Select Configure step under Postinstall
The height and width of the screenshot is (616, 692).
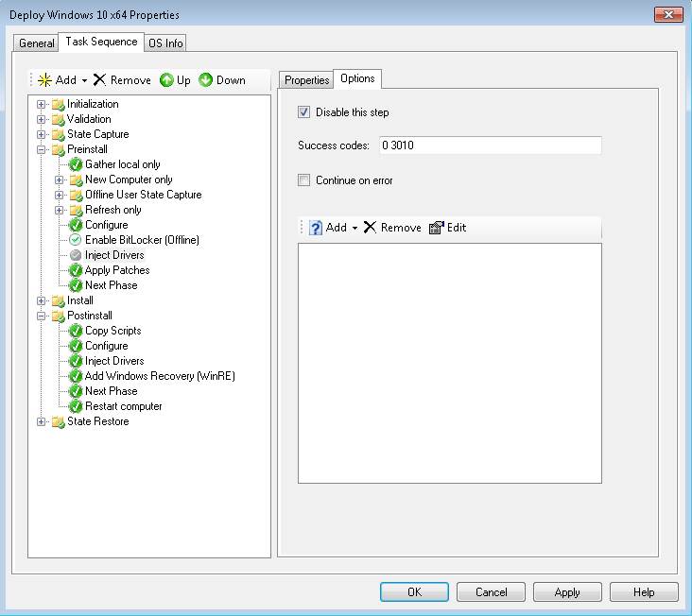pyautogui.click(x=107, y=346)
